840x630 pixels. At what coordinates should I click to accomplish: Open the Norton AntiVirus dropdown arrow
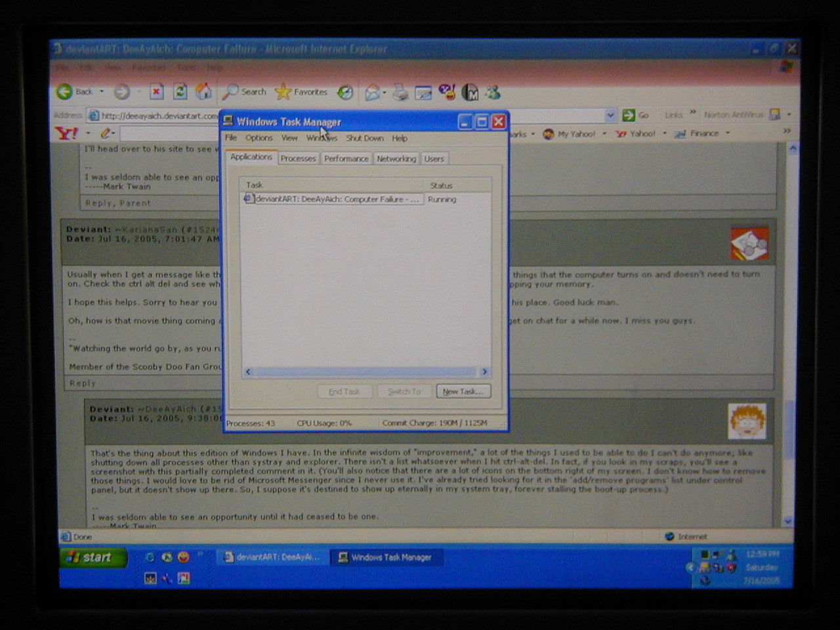pyautogui.click(x=788, y=114)
